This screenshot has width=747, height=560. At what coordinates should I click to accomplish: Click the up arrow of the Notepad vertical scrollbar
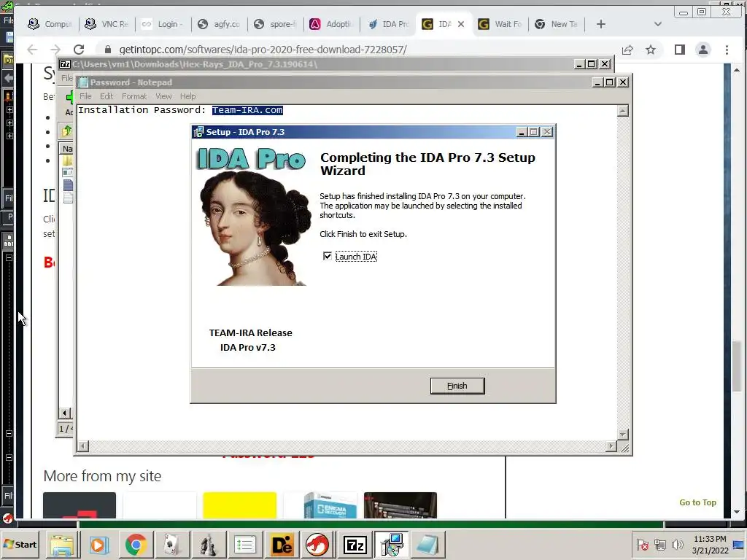pos(623,111)
